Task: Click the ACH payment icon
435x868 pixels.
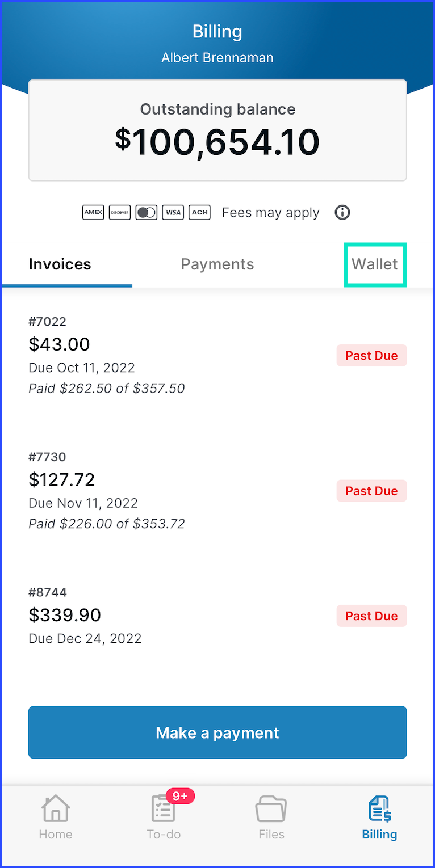Action: click(x=199, y=213)
